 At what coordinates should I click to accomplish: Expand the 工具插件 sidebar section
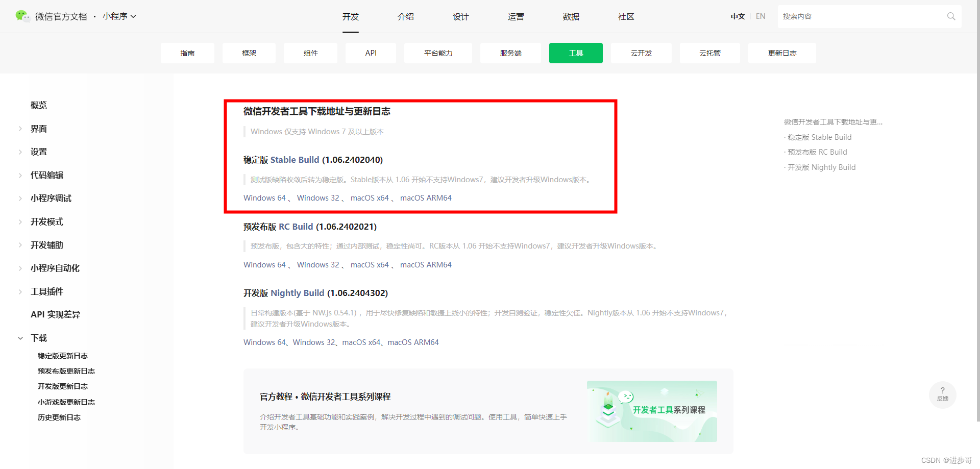[20, 291]
